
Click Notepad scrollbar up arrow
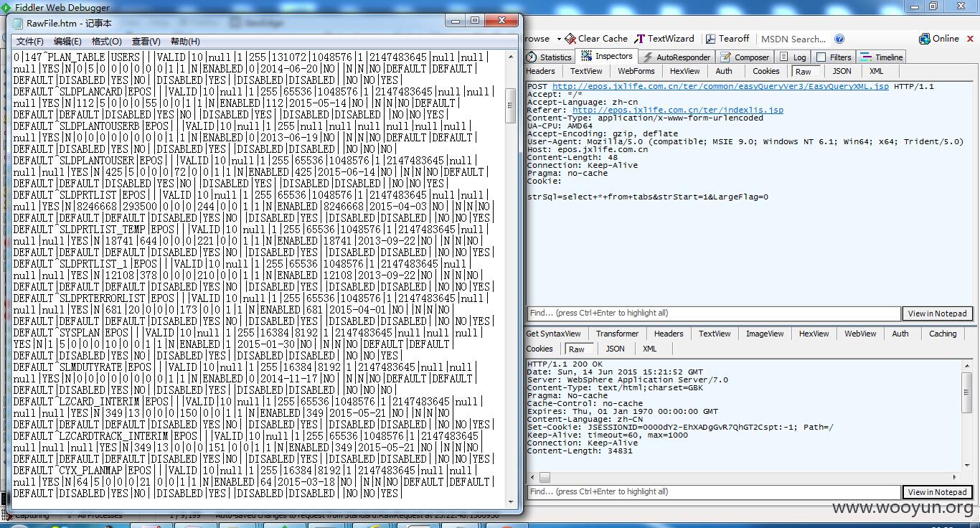511,56
